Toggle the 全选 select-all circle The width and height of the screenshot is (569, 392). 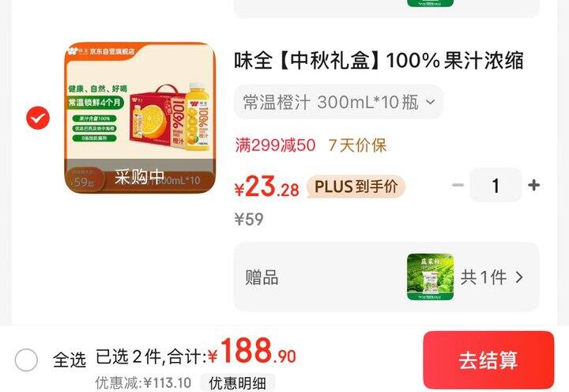tap(26, 360)
